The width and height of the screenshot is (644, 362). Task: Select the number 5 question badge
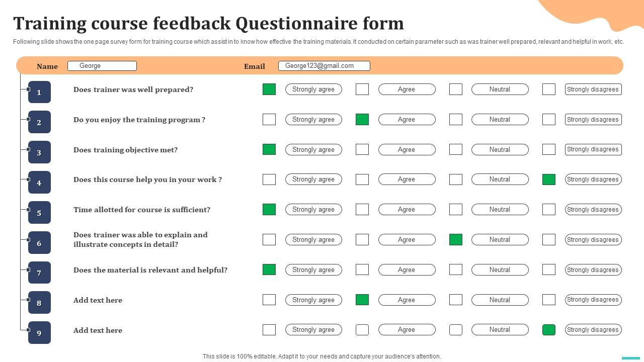pyautogui.click(x=39, y=213)
